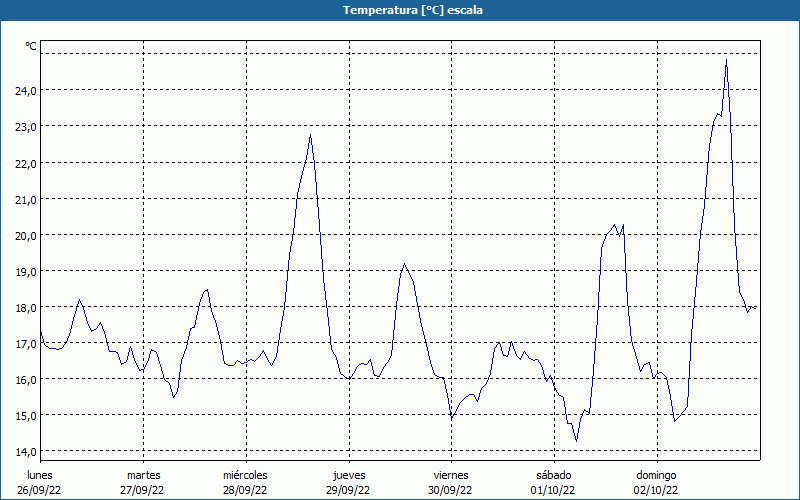
Task: Click the 26/09/22 date label
Action: click(39, 490)
